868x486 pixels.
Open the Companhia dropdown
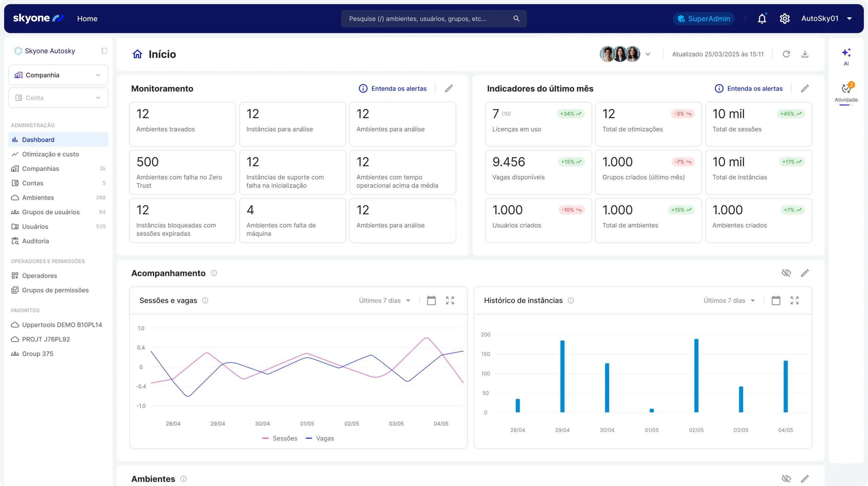[58, 75]
